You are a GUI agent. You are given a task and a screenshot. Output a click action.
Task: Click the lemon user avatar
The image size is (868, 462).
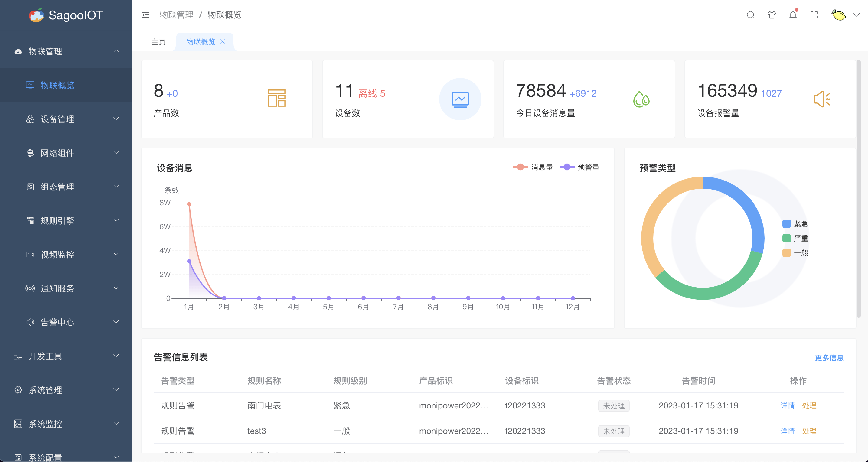(838, 15)
